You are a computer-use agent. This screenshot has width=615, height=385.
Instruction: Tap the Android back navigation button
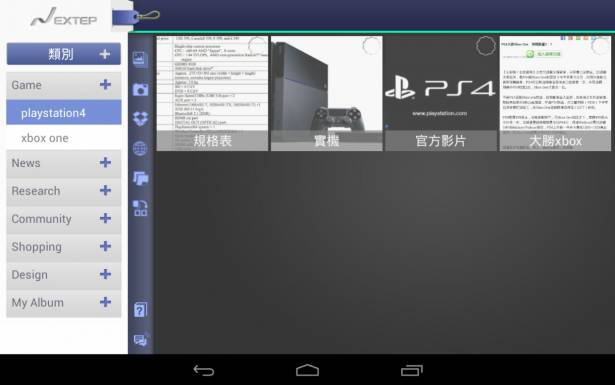pos(204,370)
